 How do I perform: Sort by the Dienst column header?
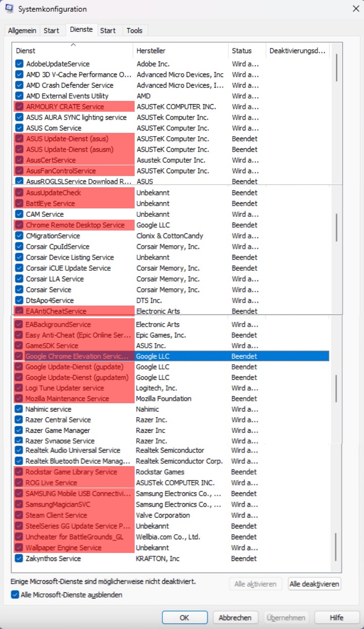point(73,51)
